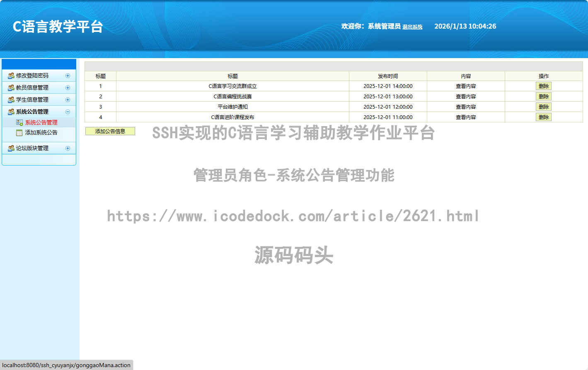
Task: Click the announcement icon next to 系统公告管理 submenu
Action: (19, 122)
